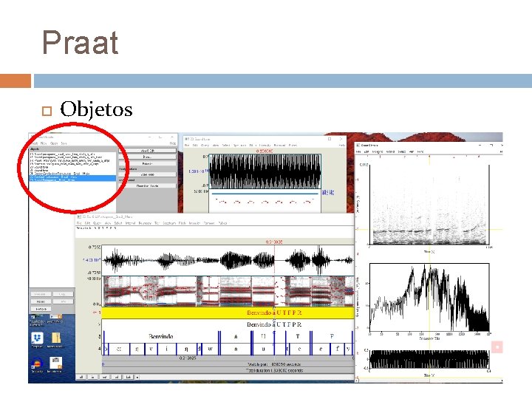Click the Scale times button

147,174
